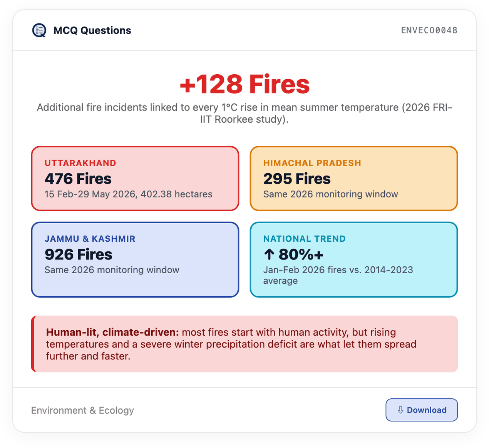Select the Uttarakhand 476 Fires card
Screen dimensions: 489x448
pos(135,179)
